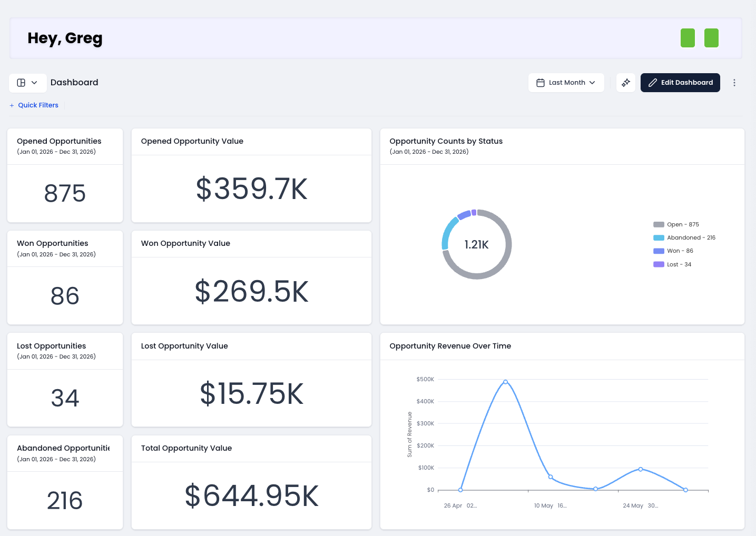Open the three-dot more options menu
This screenshot has width=756, height=536.
734,83
